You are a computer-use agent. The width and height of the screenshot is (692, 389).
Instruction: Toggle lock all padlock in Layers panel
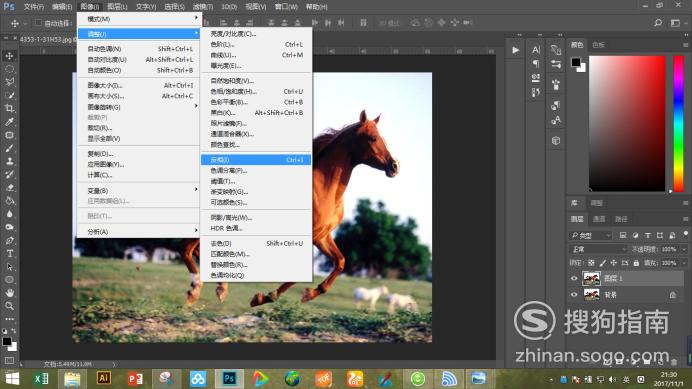click(x=636, y=263)
